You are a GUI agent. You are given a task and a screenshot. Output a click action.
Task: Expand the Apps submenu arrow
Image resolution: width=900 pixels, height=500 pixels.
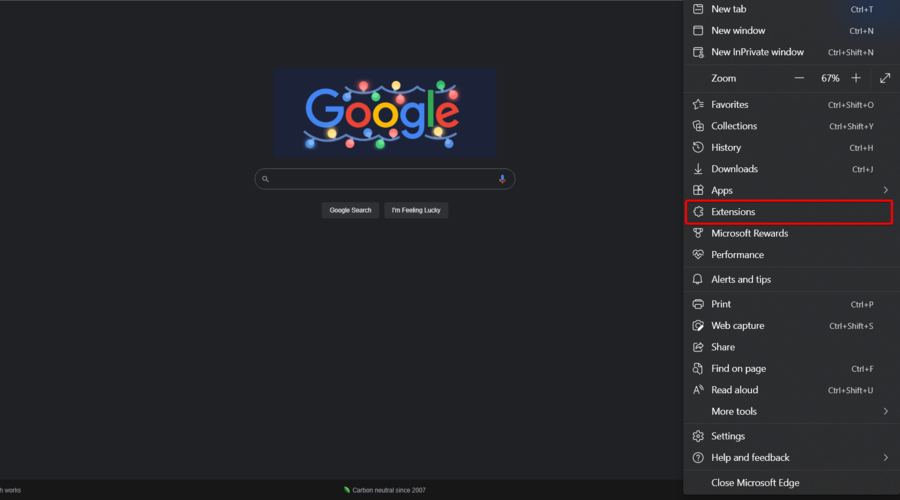tap(886, 190)
